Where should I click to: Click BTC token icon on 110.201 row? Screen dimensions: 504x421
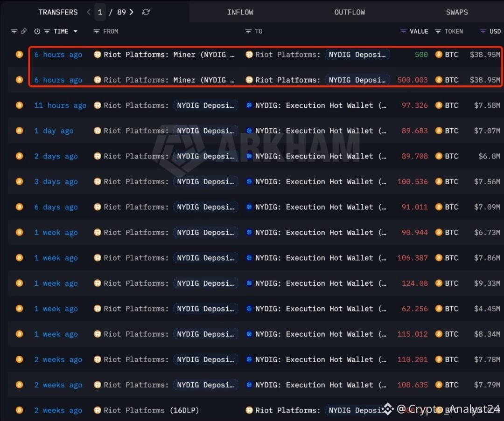(439, 359)
